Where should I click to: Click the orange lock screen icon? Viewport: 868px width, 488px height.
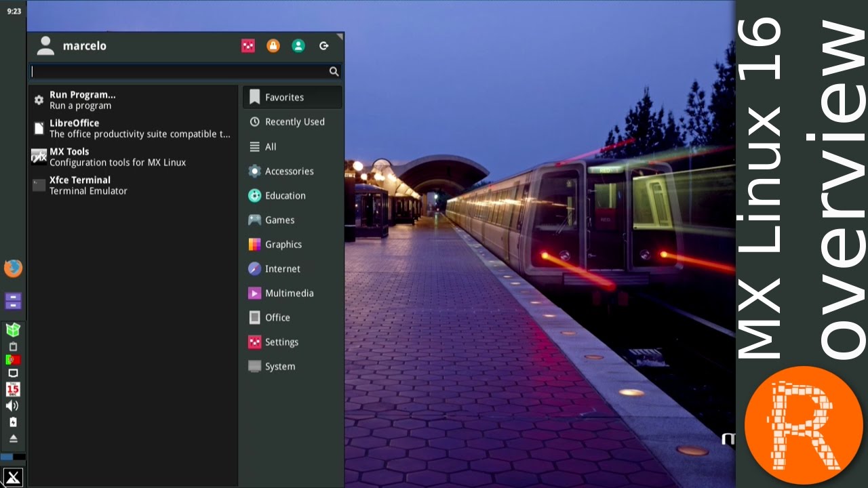273,46
